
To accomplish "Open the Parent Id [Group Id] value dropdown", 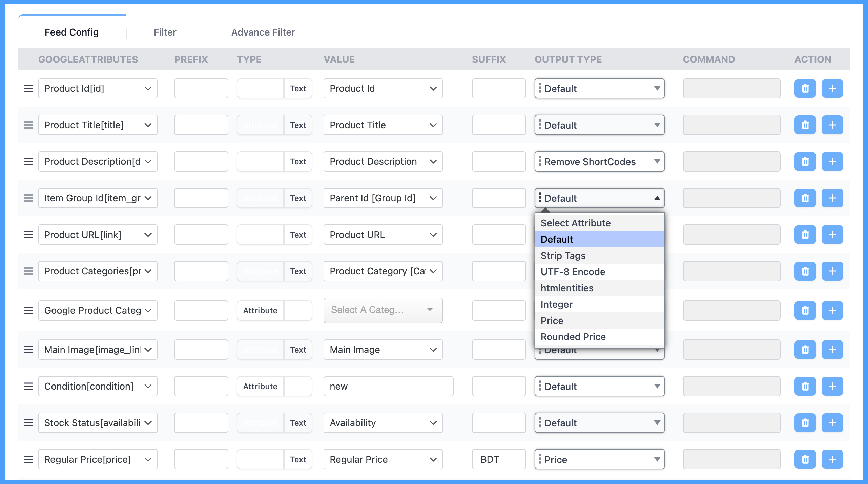I will tap(383, 198).
